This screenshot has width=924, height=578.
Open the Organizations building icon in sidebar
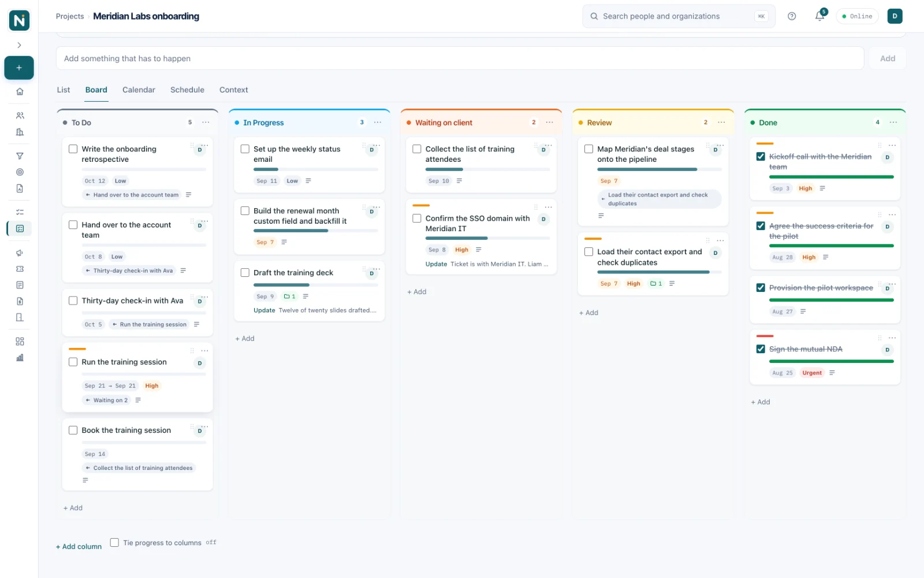(20, 132)
